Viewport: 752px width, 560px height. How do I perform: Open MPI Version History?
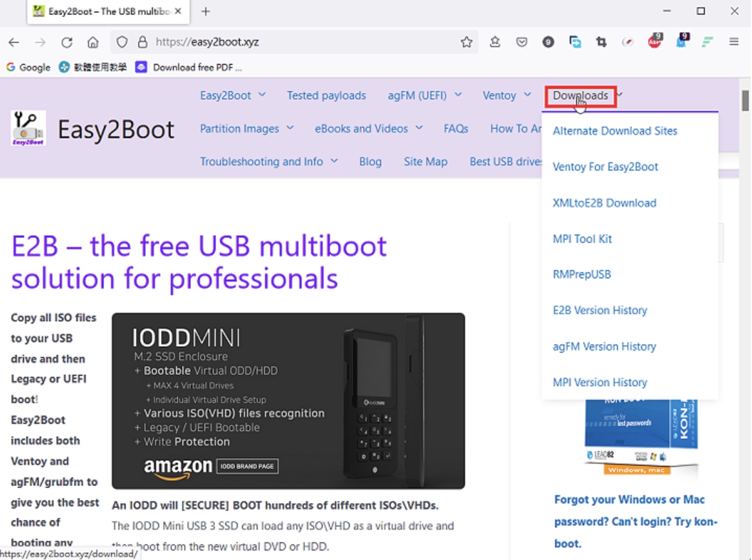tap(600, 383)
